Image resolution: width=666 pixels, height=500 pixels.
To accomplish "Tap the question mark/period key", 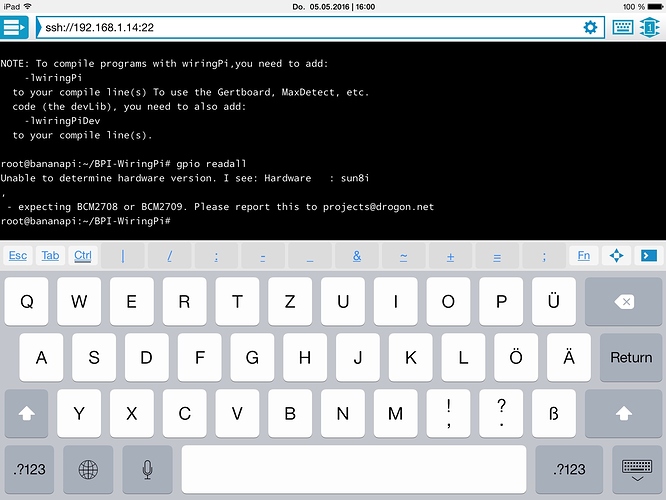I will coord(501,413).
